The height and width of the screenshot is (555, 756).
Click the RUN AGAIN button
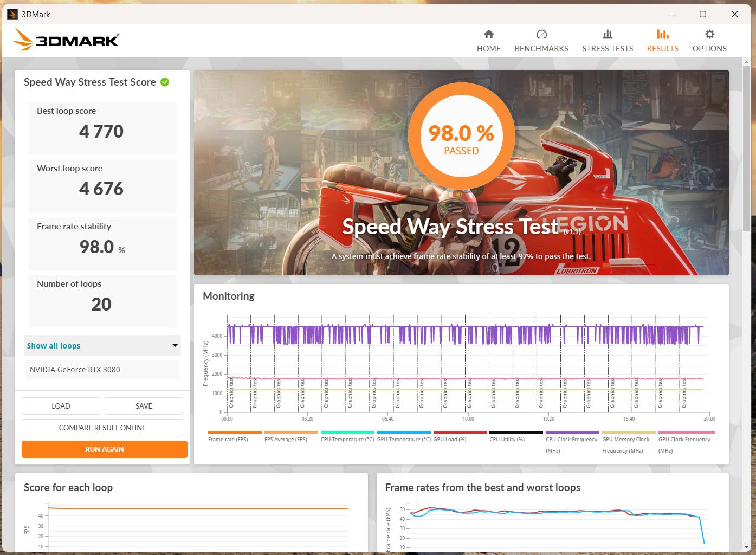(105, 449)
